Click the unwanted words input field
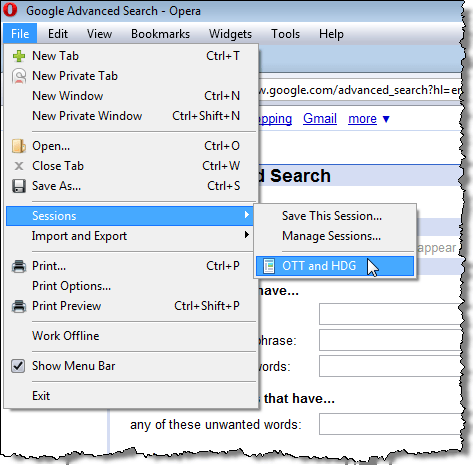The height and width of the screenshot is (465, 473). click(x=390, y=424)
